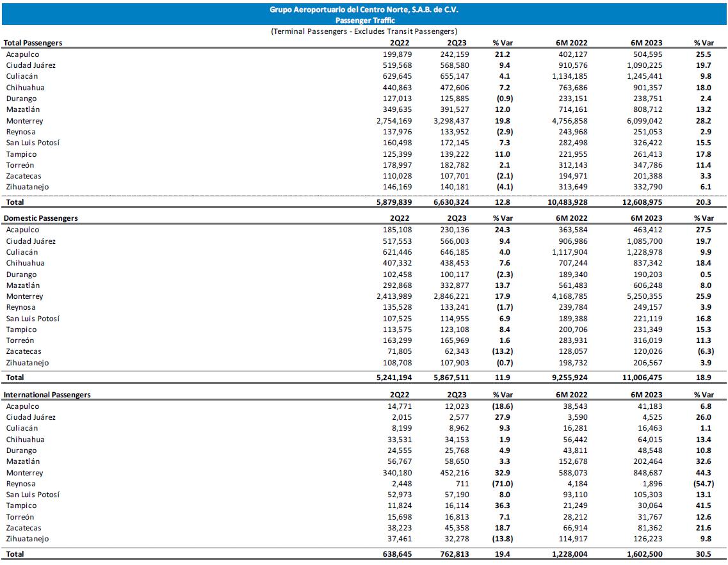This screenshot has width=728, height=565.
Task: Click the subtitle about excluding transit passengers
Action: coord(364,31)
